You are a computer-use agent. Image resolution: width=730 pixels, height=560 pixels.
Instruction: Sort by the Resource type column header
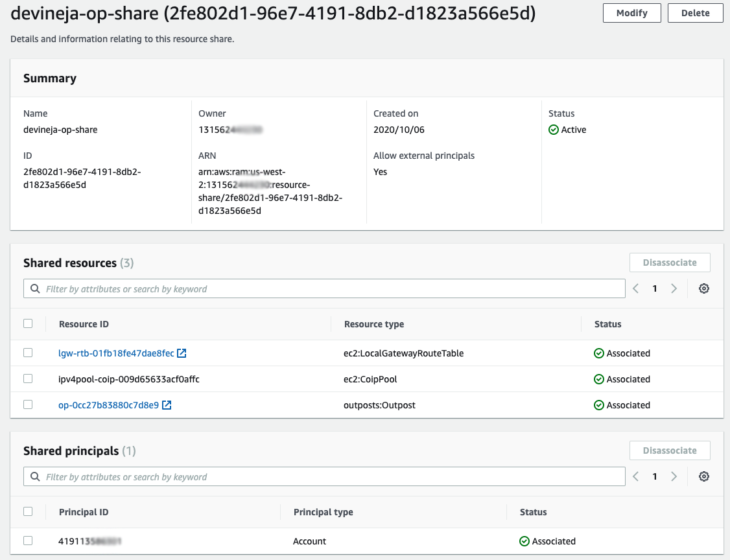point(373,323)
